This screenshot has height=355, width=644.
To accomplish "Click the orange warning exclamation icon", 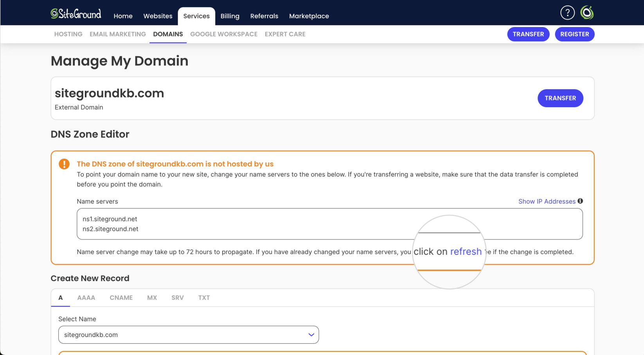I will 64,164.
